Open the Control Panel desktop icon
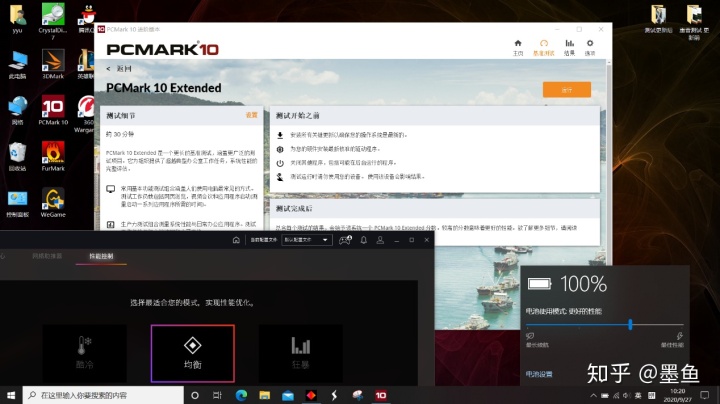The width and height of the screenshot is (720, 404). click(17, 202)
